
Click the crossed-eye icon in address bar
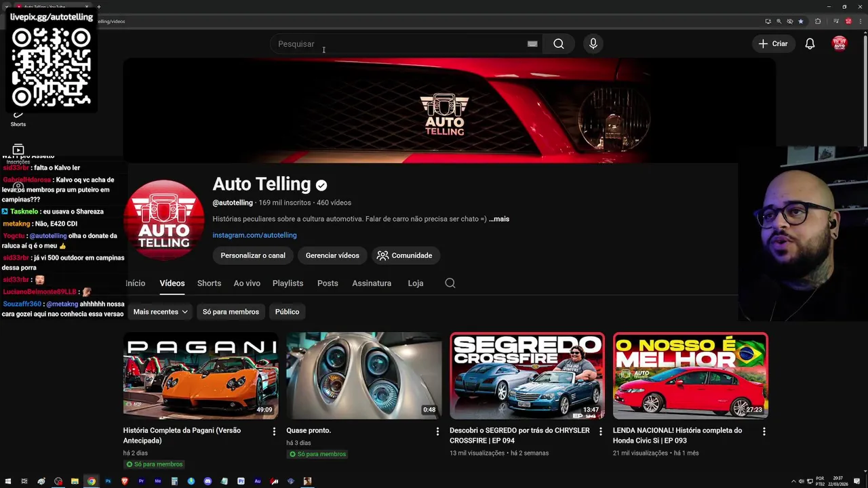point(790,21)
